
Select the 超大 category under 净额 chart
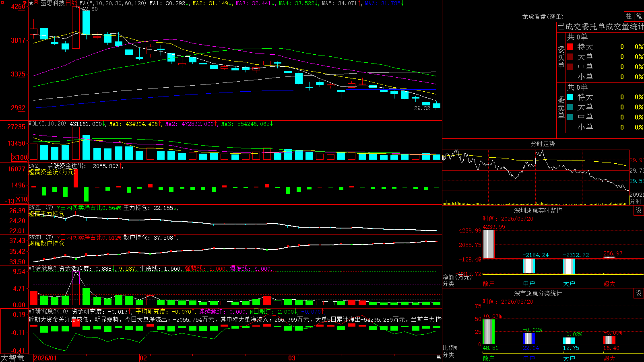point(609,284)
